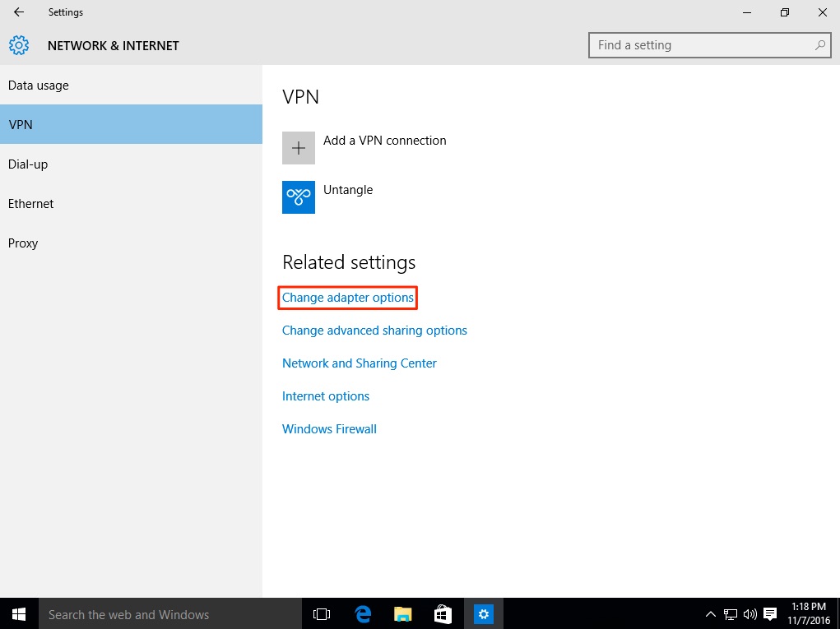
Task: Click the magnifier icon in search box
Action: tap(819, 45)
